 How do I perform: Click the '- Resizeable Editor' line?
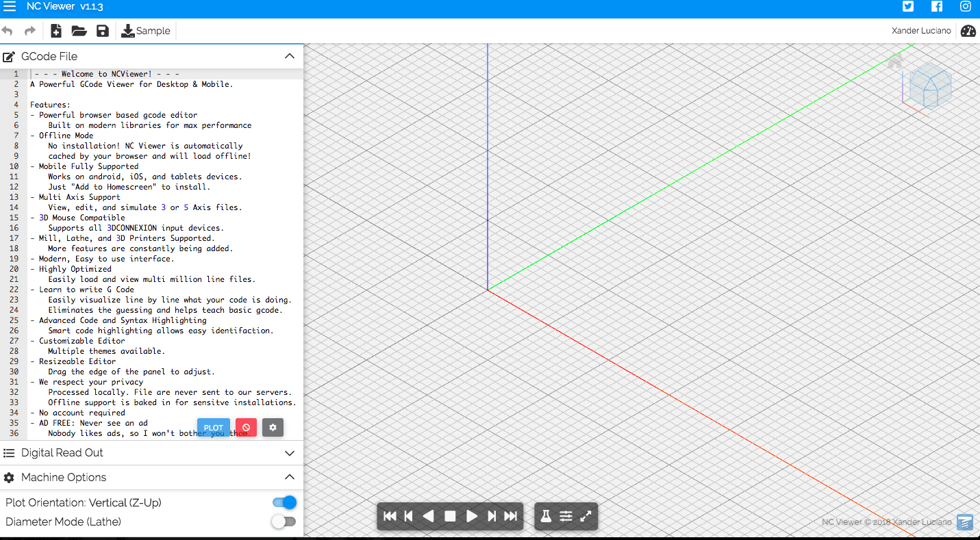point(73,361)
